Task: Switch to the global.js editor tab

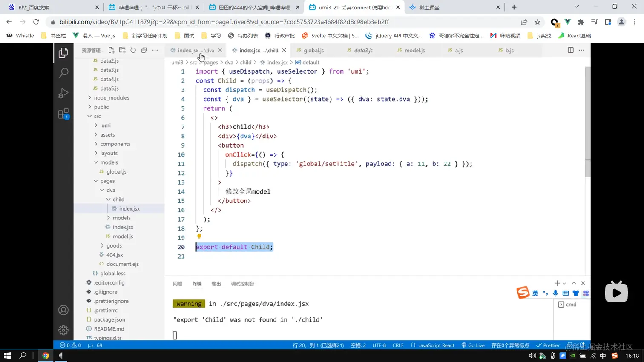Action: coord(314,50)
